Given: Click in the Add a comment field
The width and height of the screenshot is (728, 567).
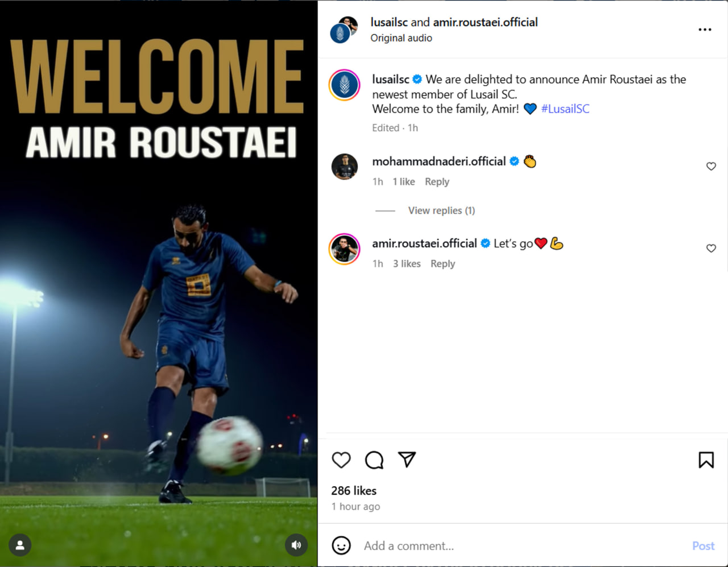Looking at the screenshot, I should pos(523,546).
